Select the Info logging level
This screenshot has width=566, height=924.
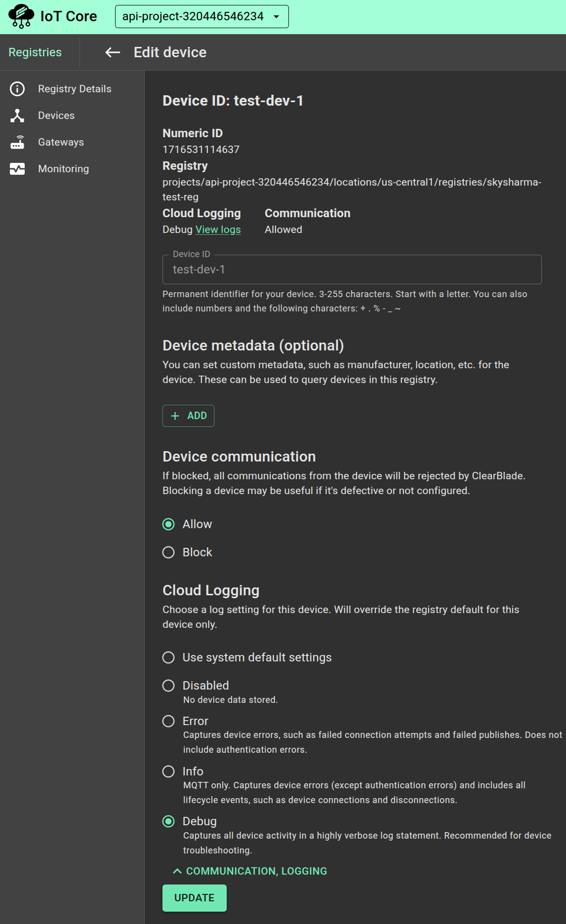pos(168,771)
